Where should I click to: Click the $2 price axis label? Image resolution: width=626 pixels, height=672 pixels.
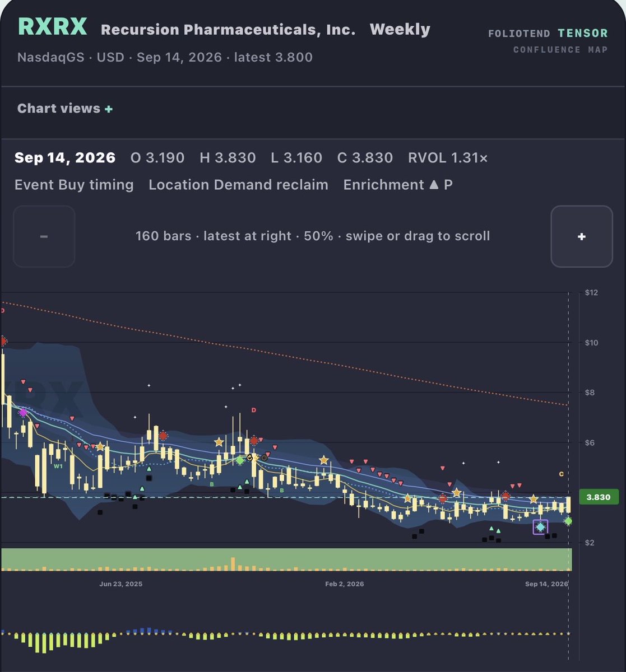590,543
